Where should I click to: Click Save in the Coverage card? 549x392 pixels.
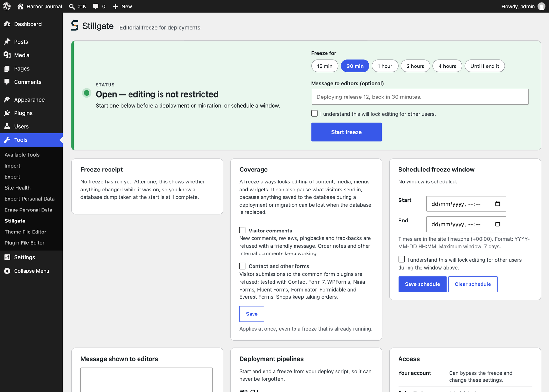[252, 314]
